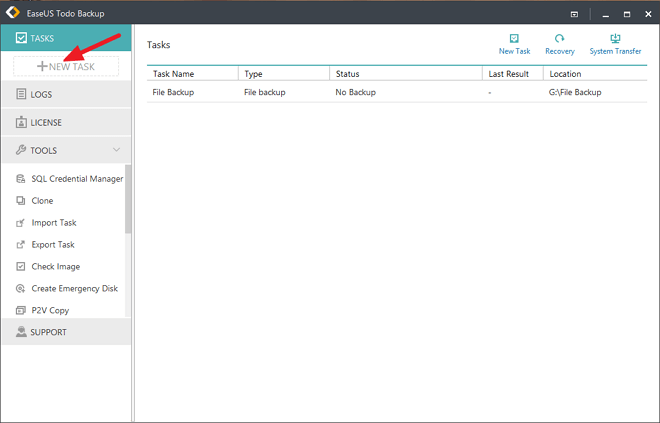Click the 'No Backup' status cell
The height and width of the screenshot is (423, 660).
[x=355, y=92]
